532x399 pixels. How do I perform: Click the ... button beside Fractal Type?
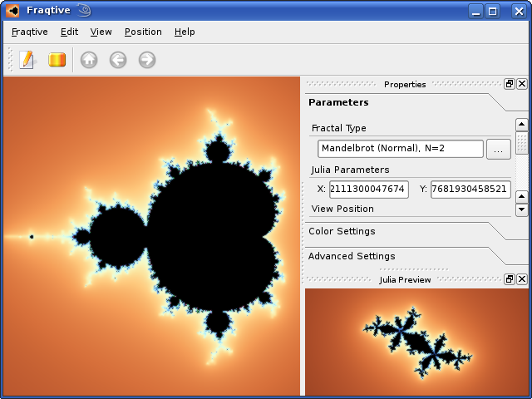(x=499, y=149)
